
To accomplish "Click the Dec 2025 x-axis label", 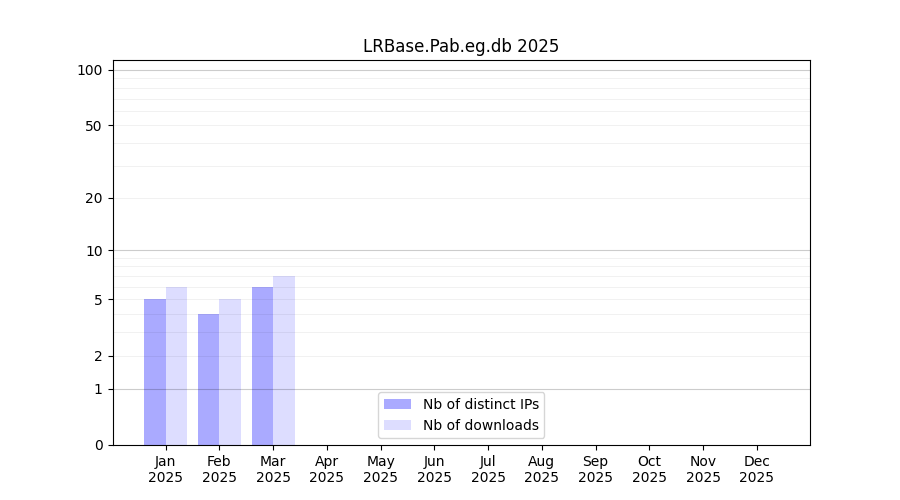I will click(756, 469).
